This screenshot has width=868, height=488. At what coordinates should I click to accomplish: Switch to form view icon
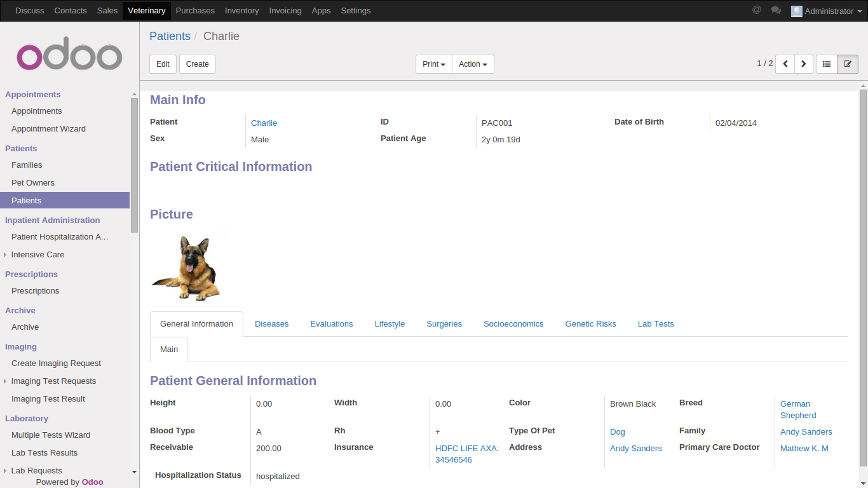point(848,64)
